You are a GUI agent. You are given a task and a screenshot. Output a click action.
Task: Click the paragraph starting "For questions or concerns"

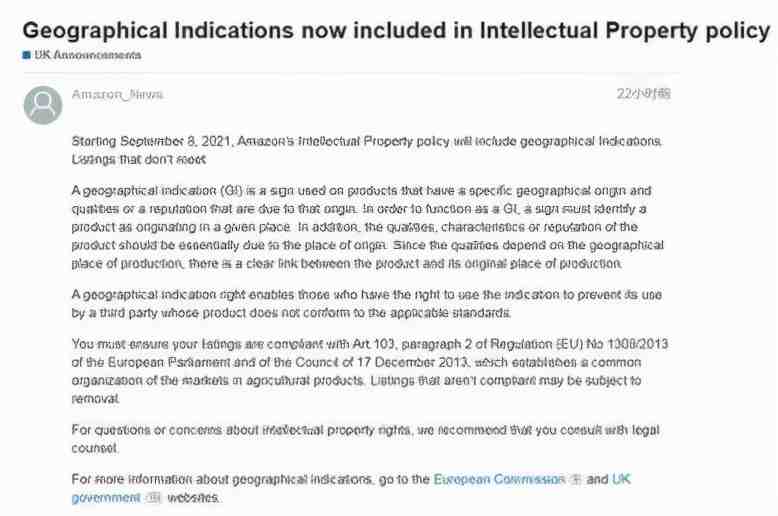366,439
